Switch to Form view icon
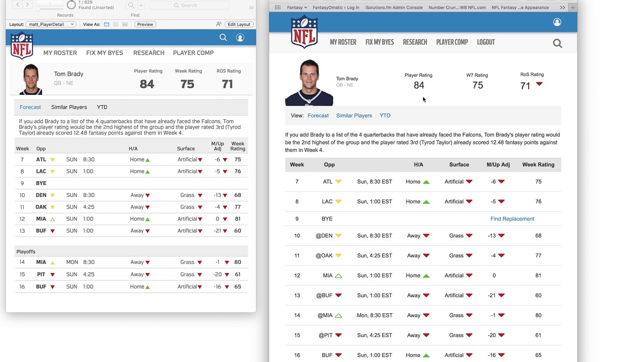The width and height of the screenshot is (644, 362). tap(107, 24)
